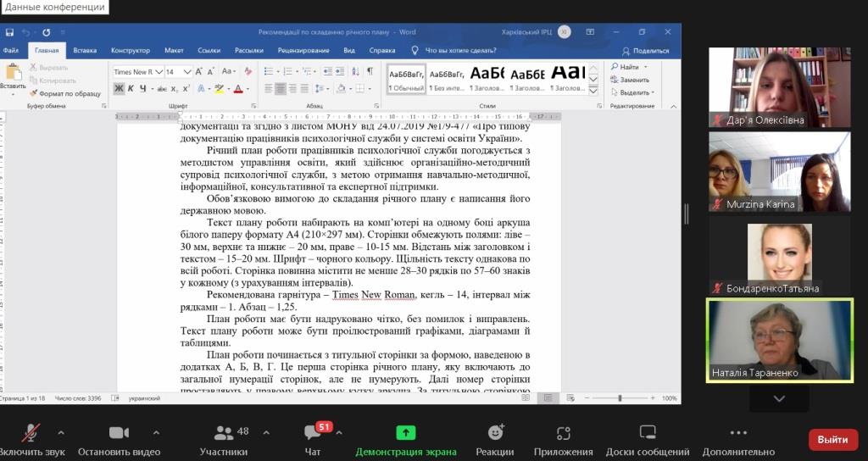
Task: Toggle Bold (Ж) formatting
Action: point(119,88)
